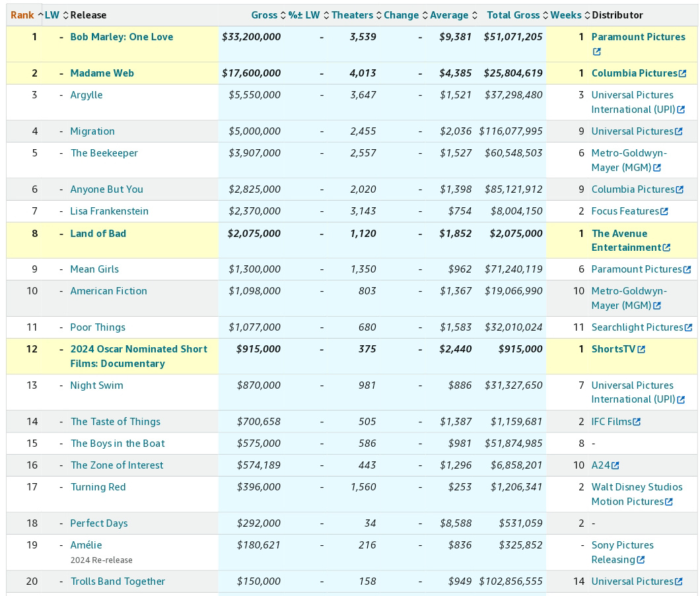700x596 pixels.
Task: Open external link icon in Argylle distributor cell
Action: tap(681, 110)
